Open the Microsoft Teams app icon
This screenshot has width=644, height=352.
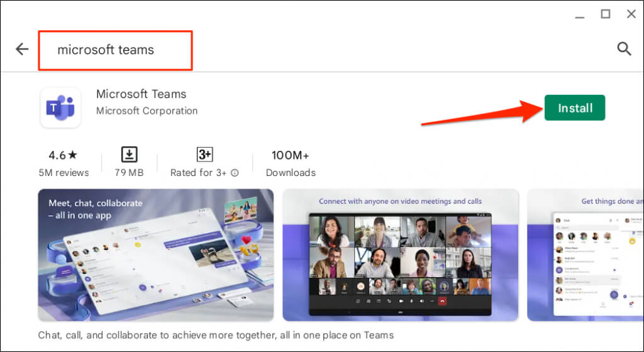point(60,107)
